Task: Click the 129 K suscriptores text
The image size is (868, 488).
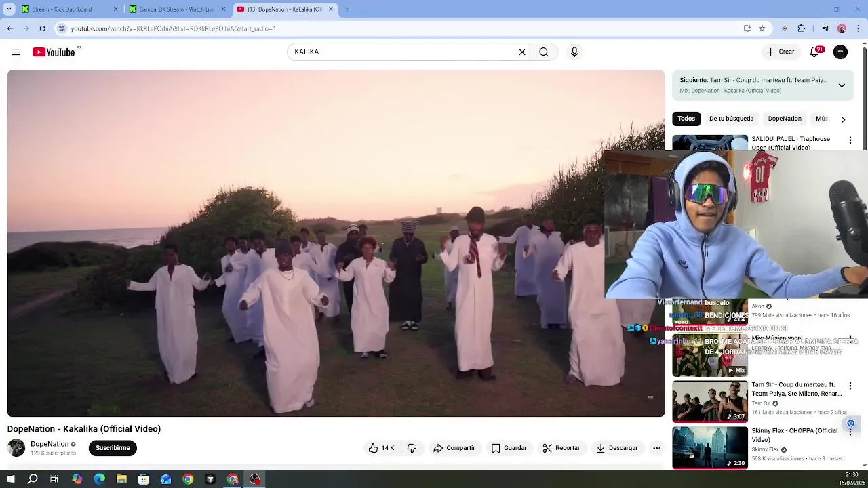Action: pos(53,453)
